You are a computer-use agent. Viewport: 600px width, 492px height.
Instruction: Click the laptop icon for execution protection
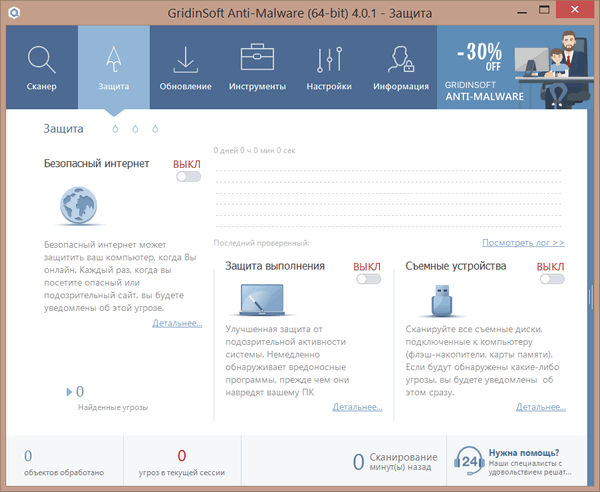click(x=262, y=300)
